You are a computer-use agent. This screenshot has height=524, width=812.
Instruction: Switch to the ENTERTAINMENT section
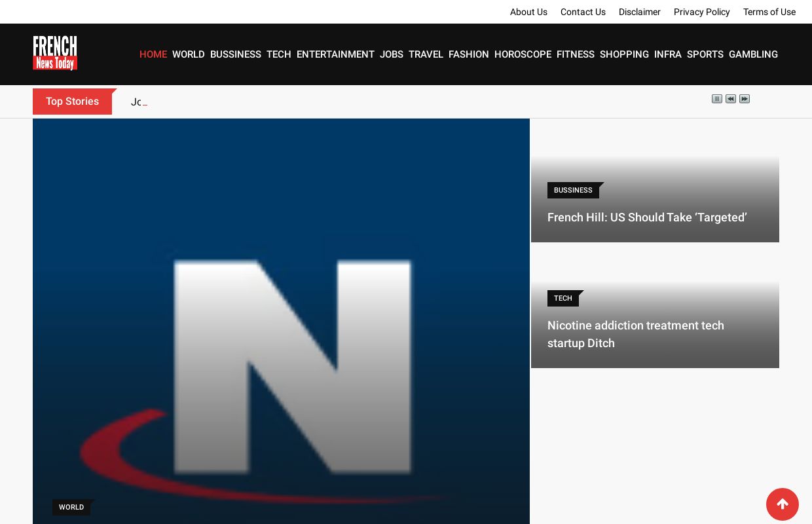(x=335, y=54)
